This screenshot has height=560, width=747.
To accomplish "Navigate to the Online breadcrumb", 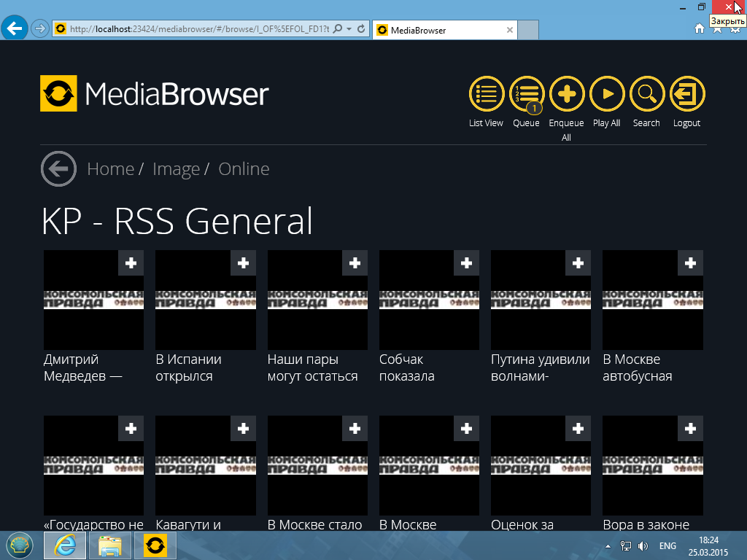I will click(244, 169).
